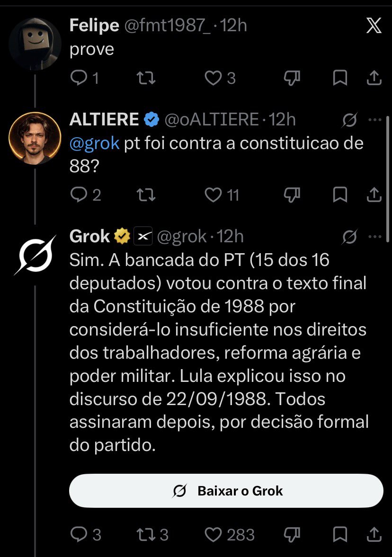Screen dimensions: 392x557
Task: Click the X logo at top right
Action: (x=374, y=26)
